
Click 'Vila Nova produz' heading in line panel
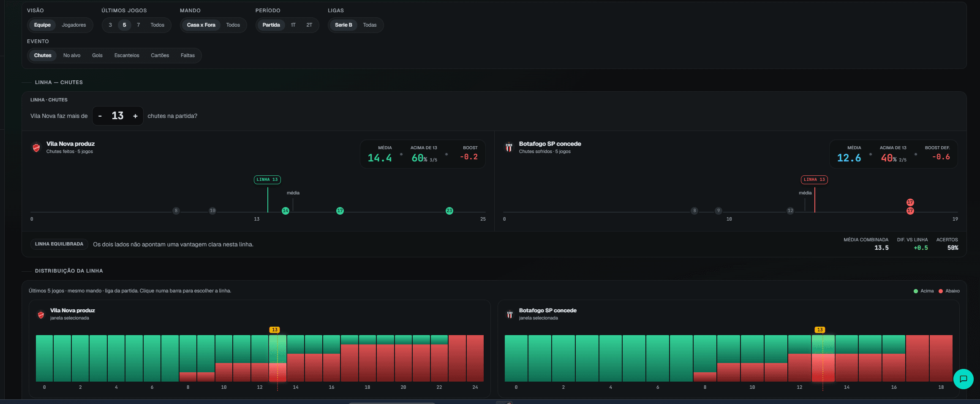pyautogui.click(x=71, y=144)
